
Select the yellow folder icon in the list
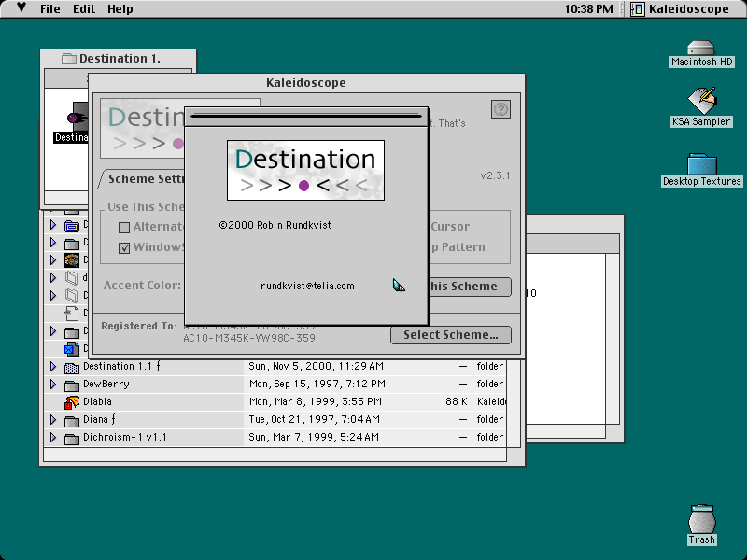(x=72, y=225)
